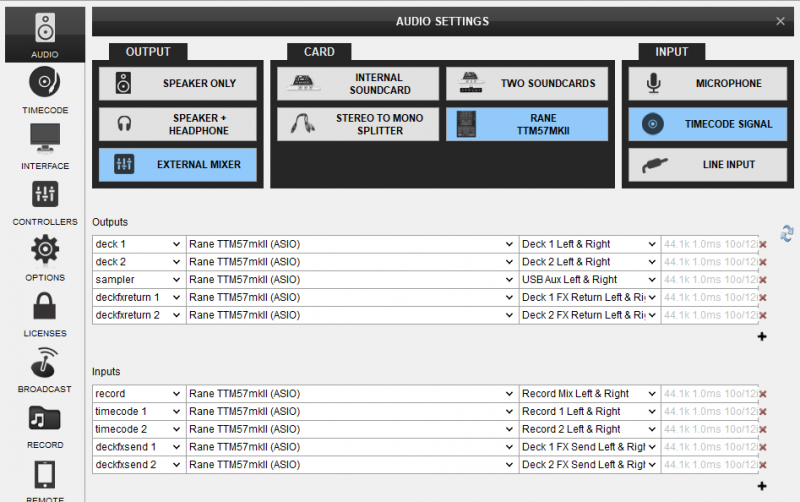Open the Licenses padlock section
Screen dimensions: 800x502
pyautogui.click(x=45, y=314)
